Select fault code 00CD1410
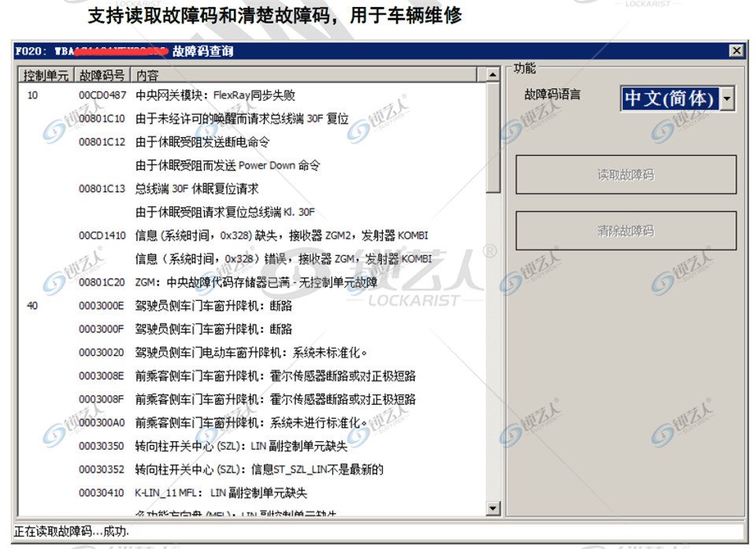756x549 pixels. click(102, 236)
